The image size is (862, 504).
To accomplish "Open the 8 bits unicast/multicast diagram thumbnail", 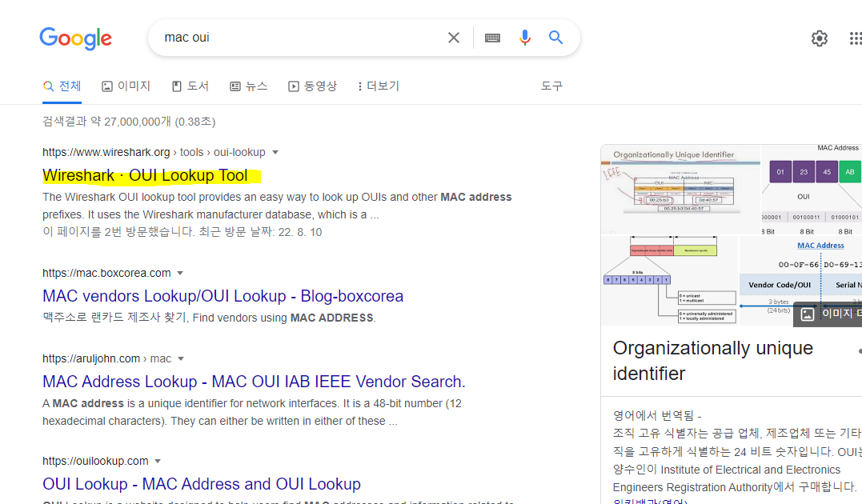I will tap(670, 280).
